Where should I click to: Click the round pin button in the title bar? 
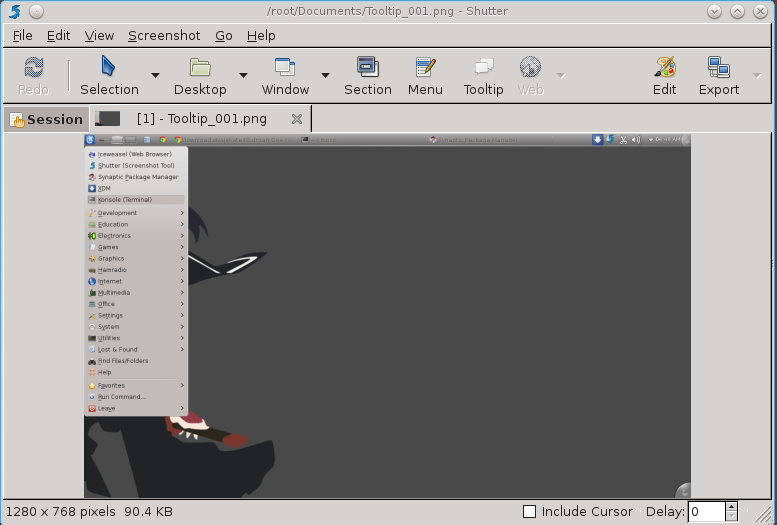point(36,11)
